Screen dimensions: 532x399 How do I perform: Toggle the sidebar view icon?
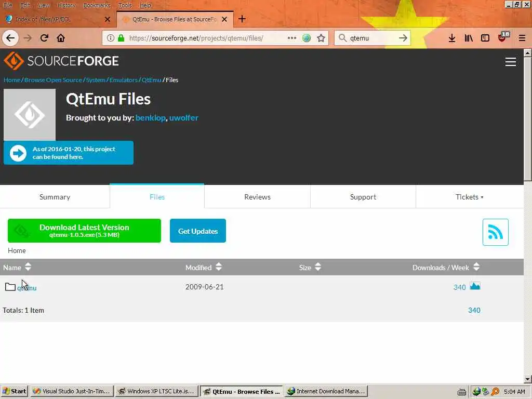485,38
